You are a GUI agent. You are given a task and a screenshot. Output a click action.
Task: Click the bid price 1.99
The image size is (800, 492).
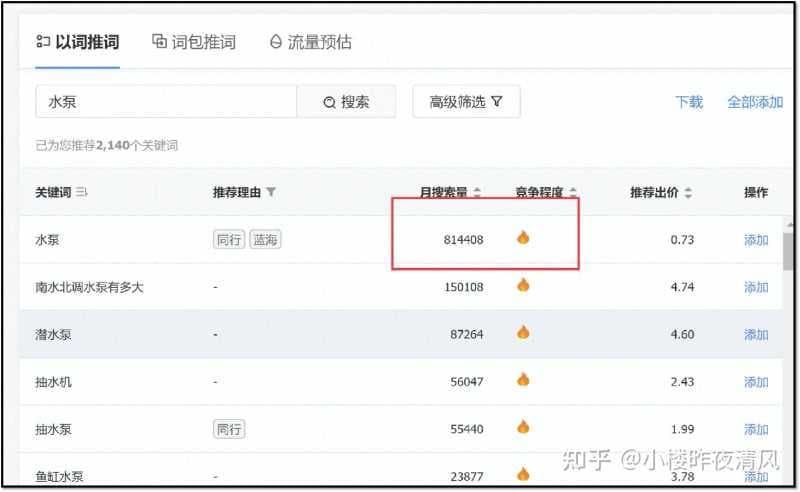682,429
